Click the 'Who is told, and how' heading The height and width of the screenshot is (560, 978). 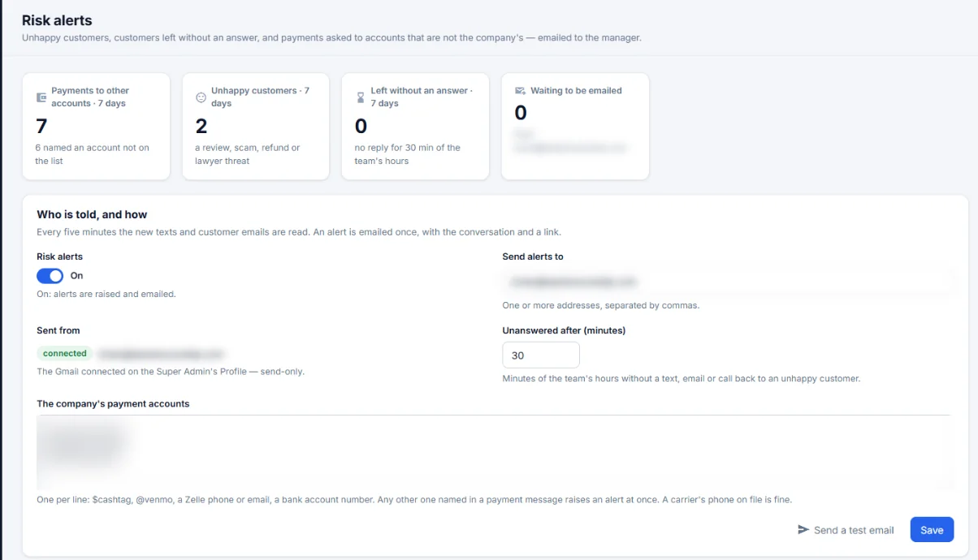point(92,214)
